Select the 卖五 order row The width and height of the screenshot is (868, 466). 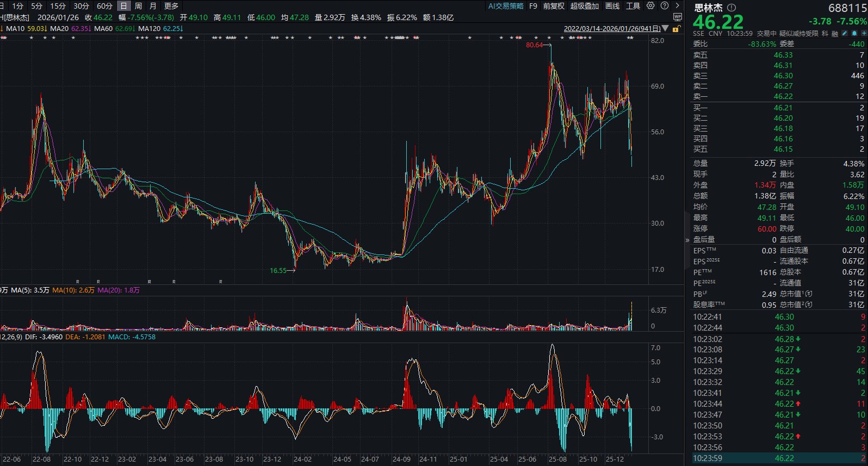coord(778,55)
